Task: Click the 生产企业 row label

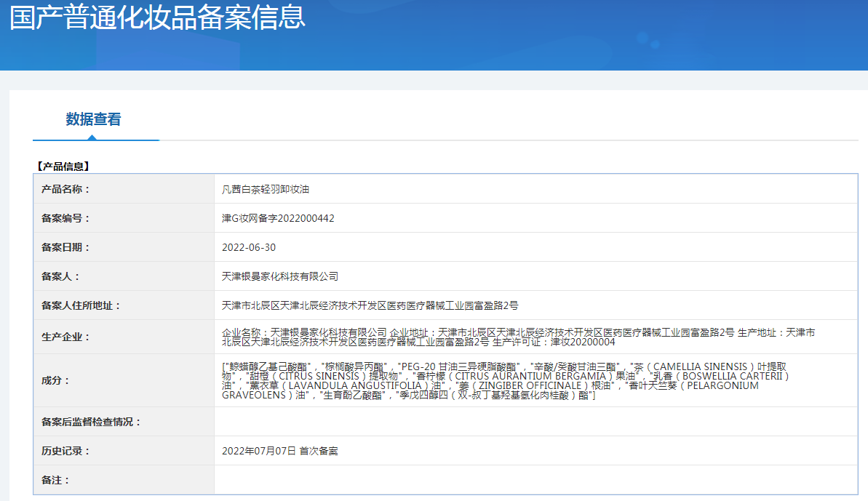Action: 66,337
